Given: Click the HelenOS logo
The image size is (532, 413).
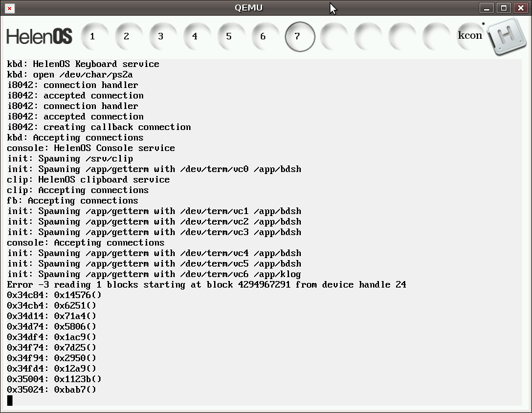Looking at the screenshot, I should pos(39,36).
